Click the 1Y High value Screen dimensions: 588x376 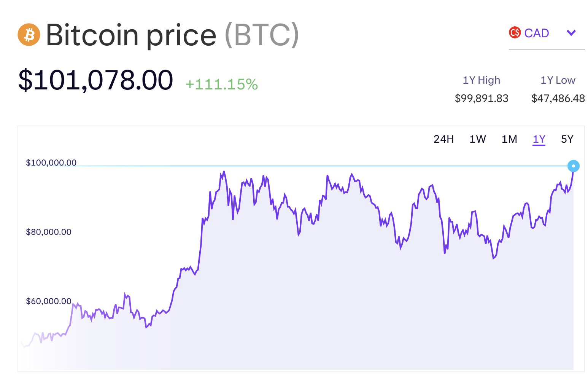click(481, 98)
